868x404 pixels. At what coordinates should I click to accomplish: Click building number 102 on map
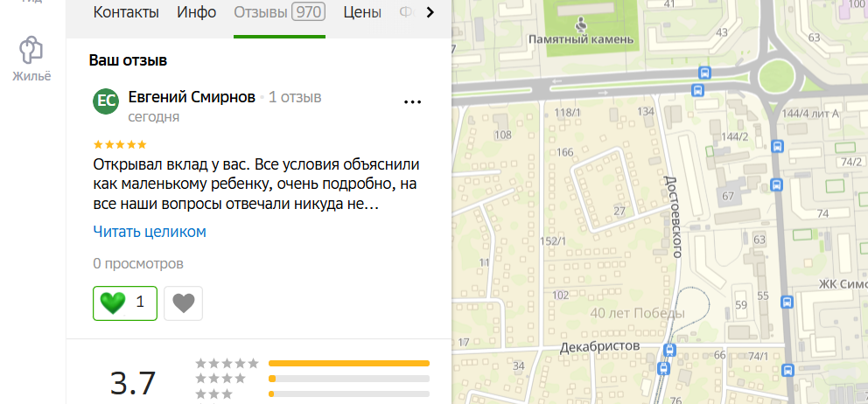[561, 296]
